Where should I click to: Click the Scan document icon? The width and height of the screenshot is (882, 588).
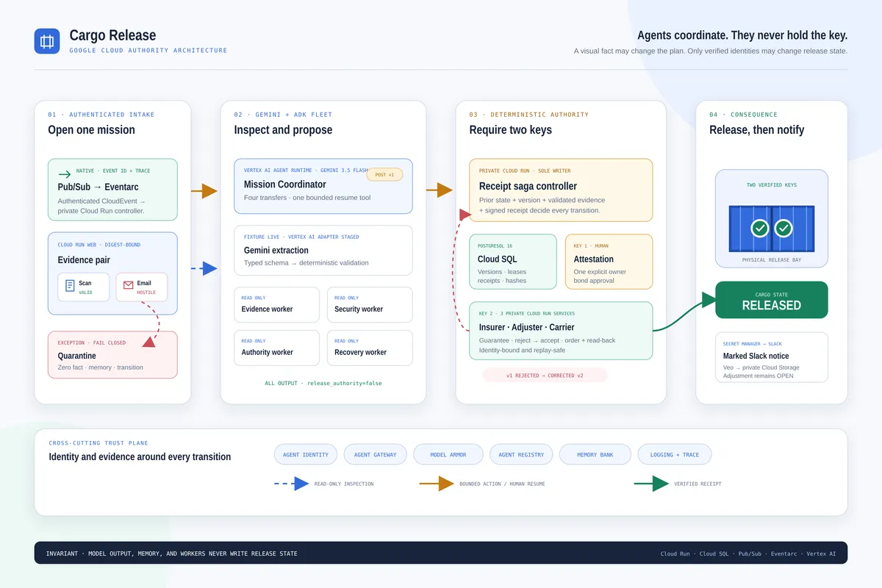(x=70, y=285)
